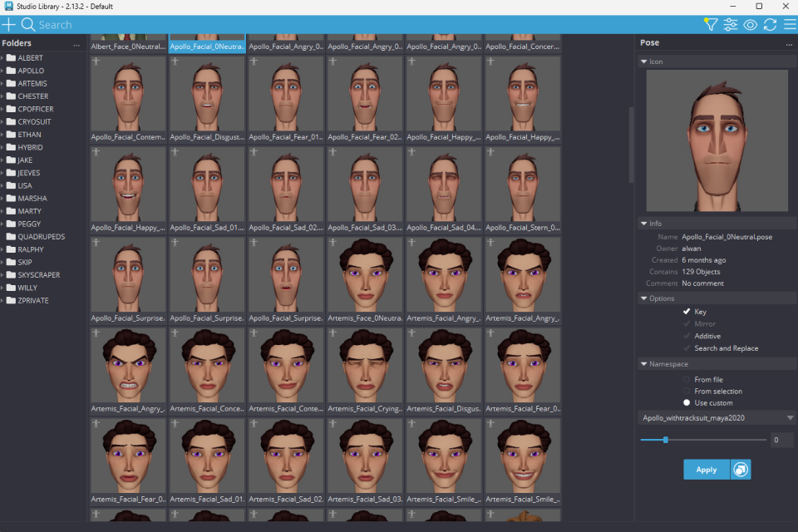Enable the Search and Replace checkbox
Viewport: 798px width, 532px height.
point(687,348)
